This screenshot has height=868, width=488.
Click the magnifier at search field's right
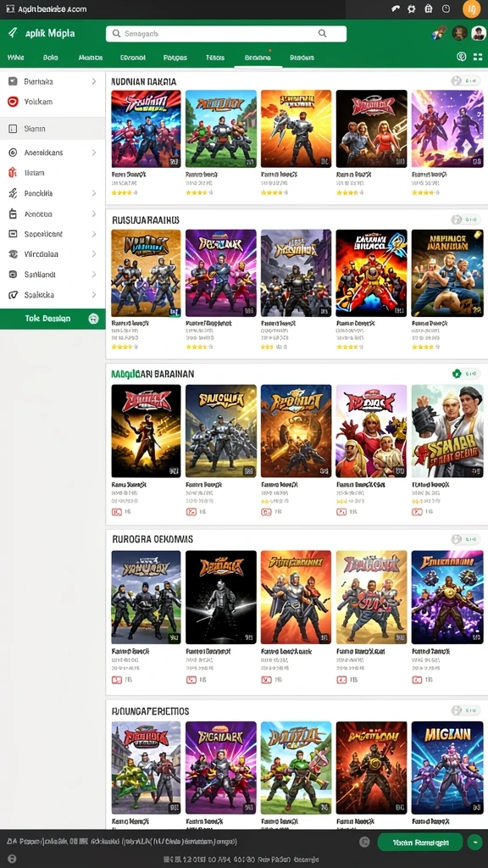tap(323, 34)
